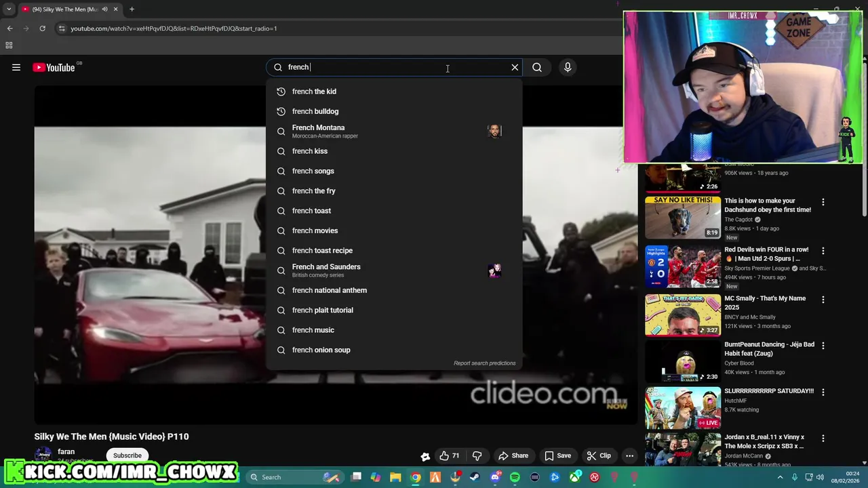Image resolution: width=868 pixels, height=488 pixels.
Task: Open Dachshund obey video thumbnail
Action: [683, 218]
